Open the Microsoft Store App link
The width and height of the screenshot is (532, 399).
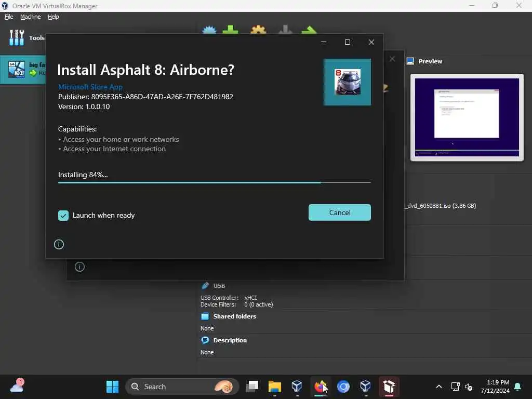point(90,87)
